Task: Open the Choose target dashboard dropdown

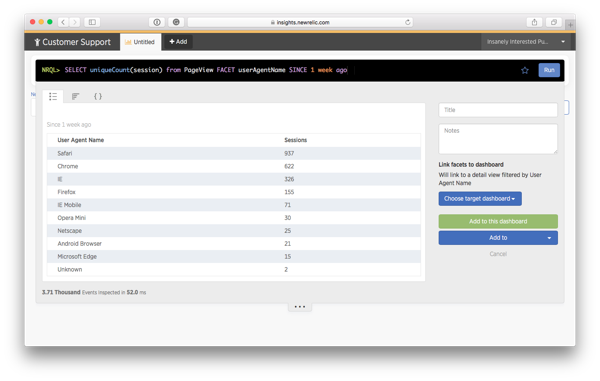Action: pyautogui.click(x=480, y=199)
